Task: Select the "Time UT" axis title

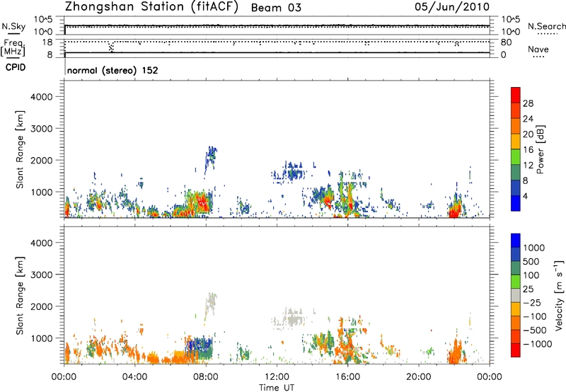Action: pos(277,388)
